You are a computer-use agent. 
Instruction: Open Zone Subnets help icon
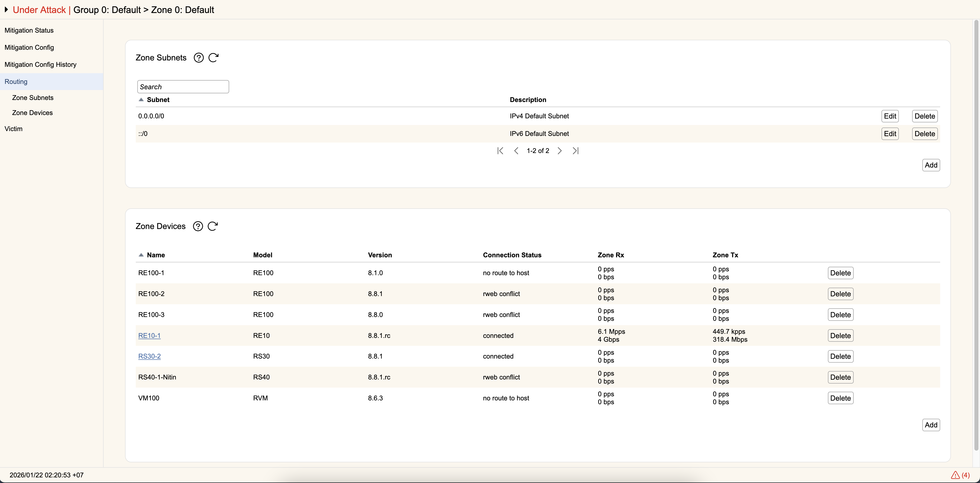click(x=199, y=58)
